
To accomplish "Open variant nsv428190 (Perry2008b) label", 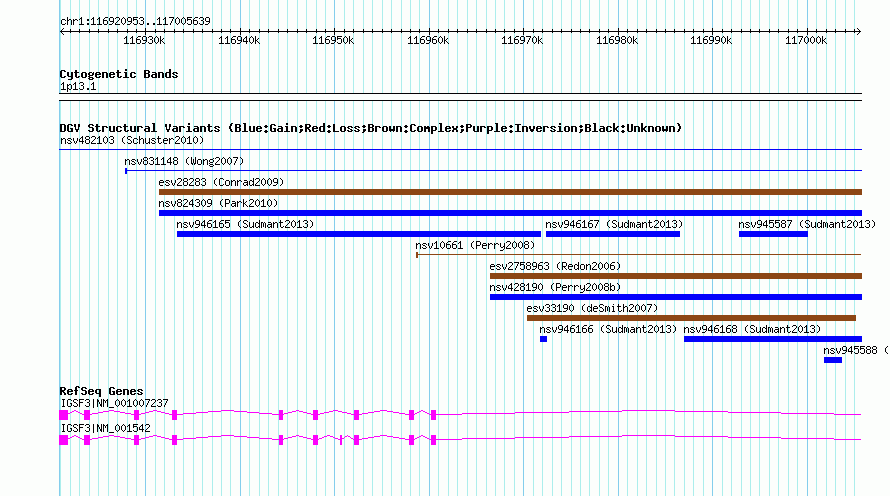I will tap(555, 287).
